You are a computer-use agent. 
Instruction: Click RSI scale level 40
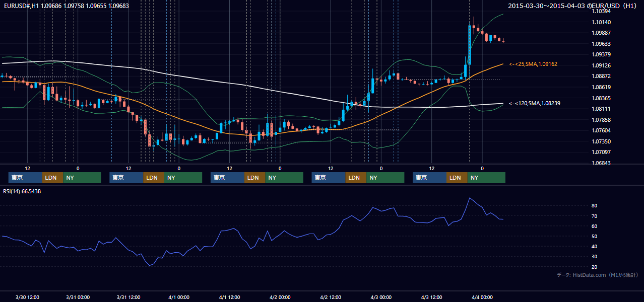coord(595,246)
